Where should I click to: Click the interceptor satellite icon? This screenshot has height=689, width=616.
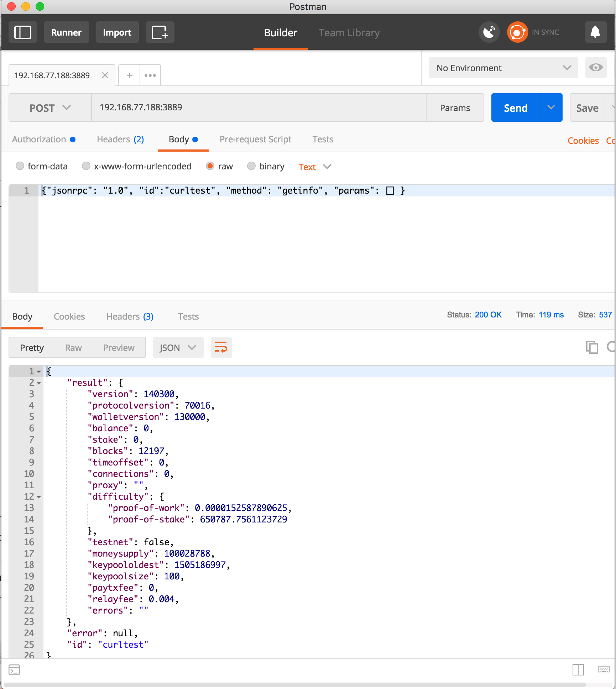(x=489, y=32)
